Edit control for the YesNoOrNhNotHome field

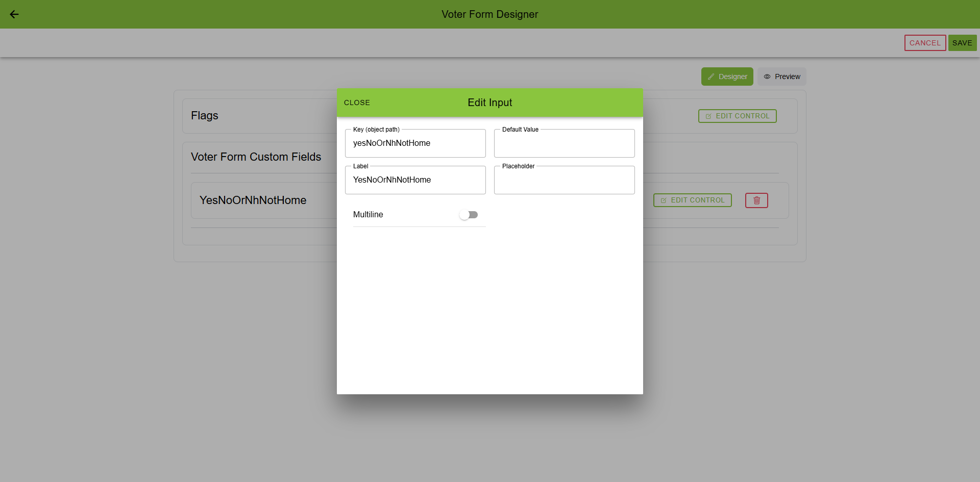(692, 200)
